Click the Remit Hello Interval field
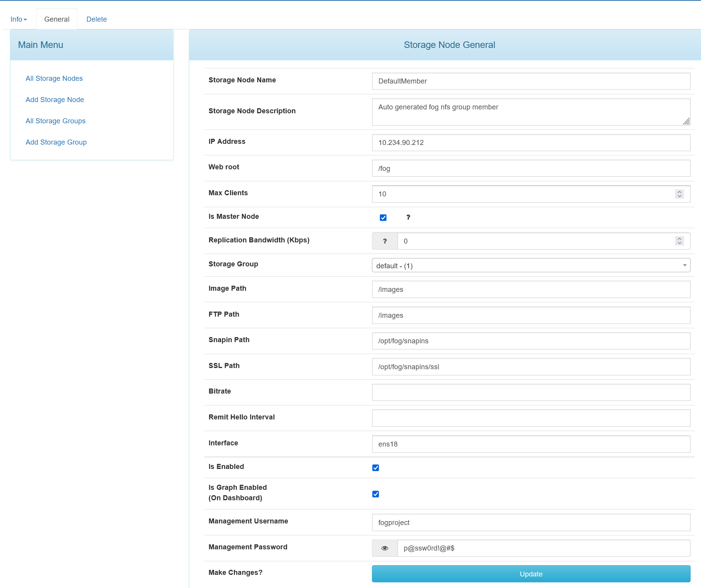This screenshot has height=588, width=701. coord(531,418)
